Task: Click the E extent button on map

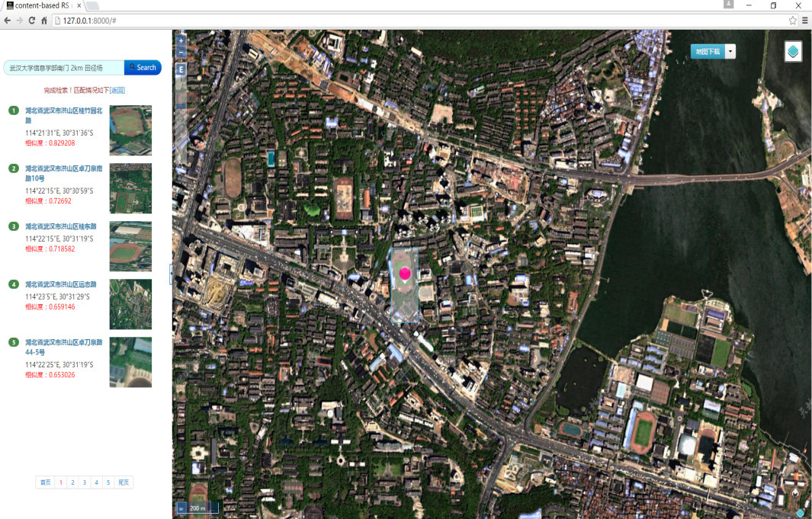Action: coord(181,69)
